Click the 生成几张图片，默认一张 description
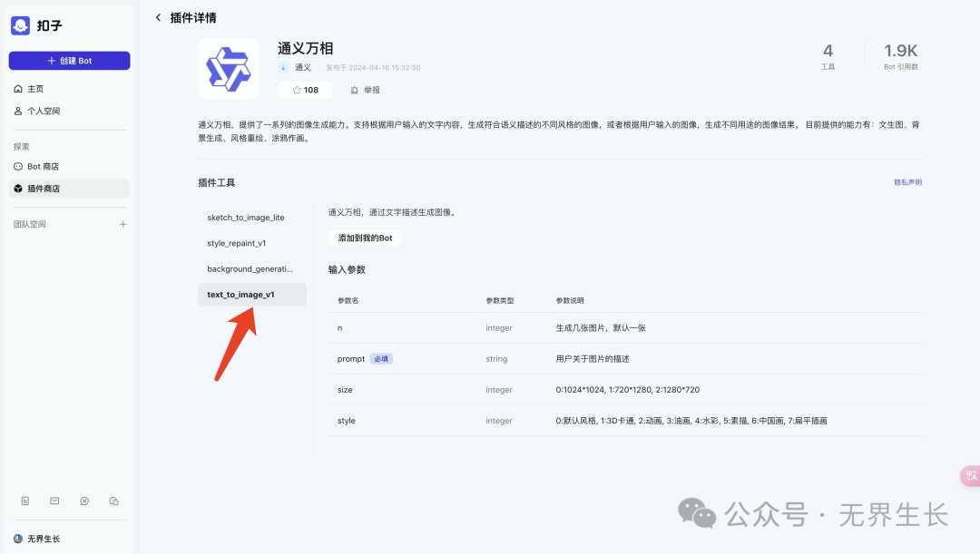Screen dimensions: 980x554 601,328
